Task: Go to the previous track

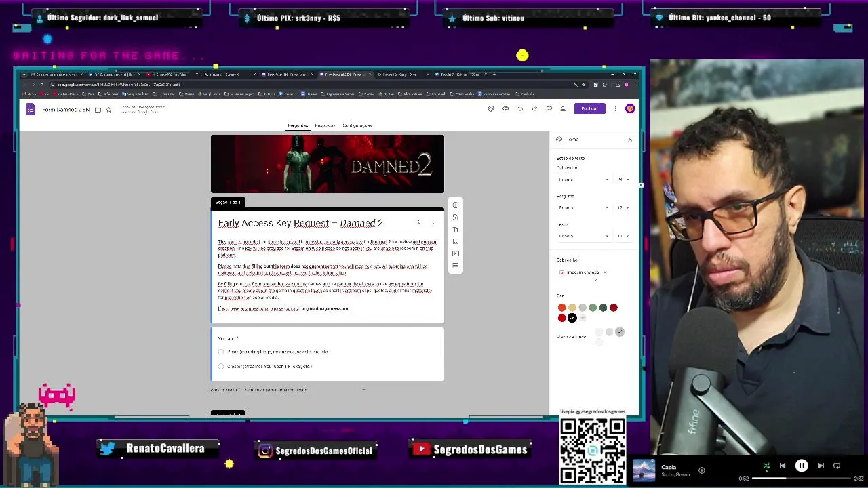Action: 783,466
